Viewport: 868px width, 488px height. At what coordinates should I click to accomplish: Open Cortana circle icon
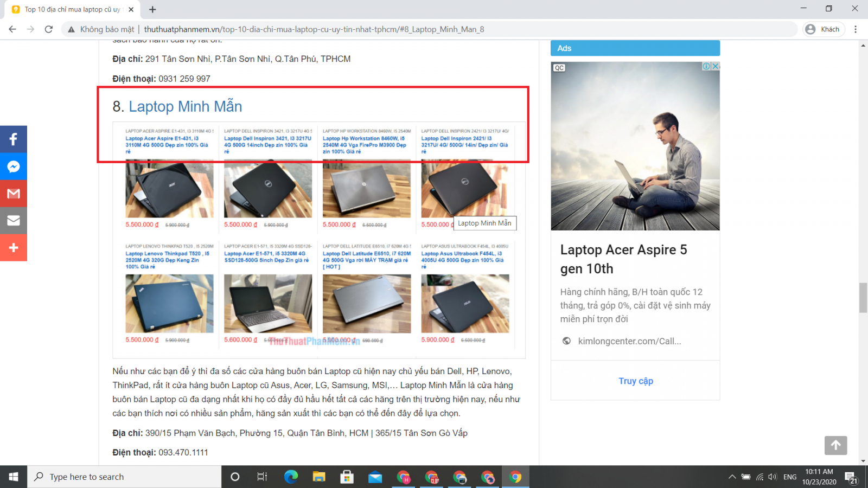tap(235, 477)
